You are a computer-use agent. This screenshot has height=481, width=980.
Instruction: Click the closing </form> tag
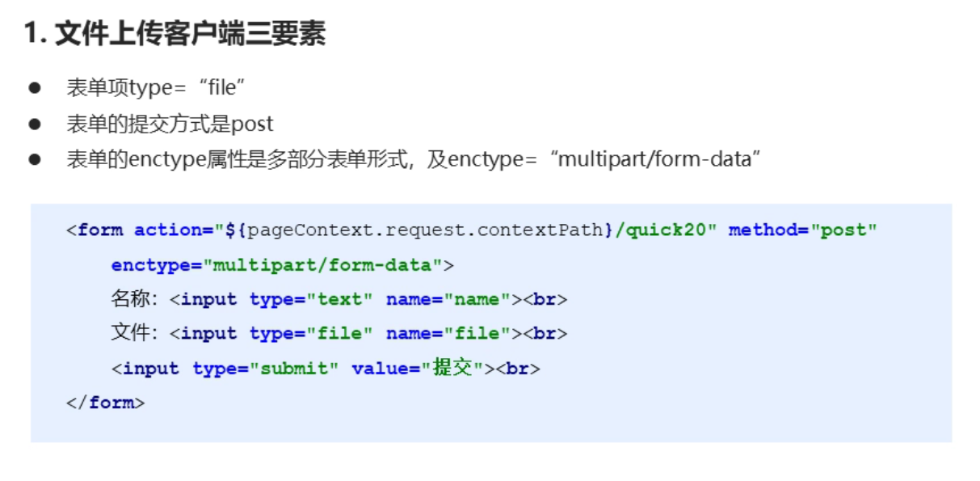coord(106,403)
